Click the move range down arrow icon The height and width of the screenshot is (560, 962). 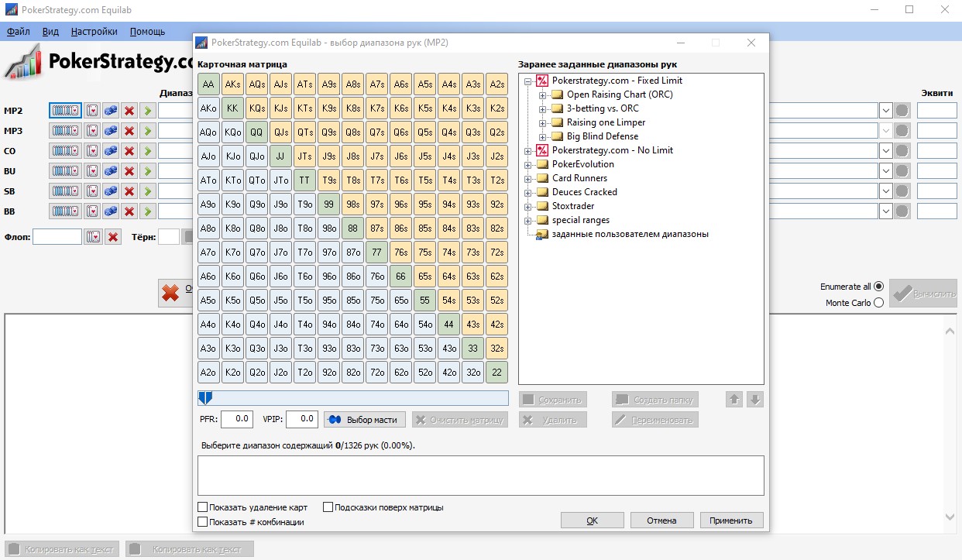[x=756, y=399]
